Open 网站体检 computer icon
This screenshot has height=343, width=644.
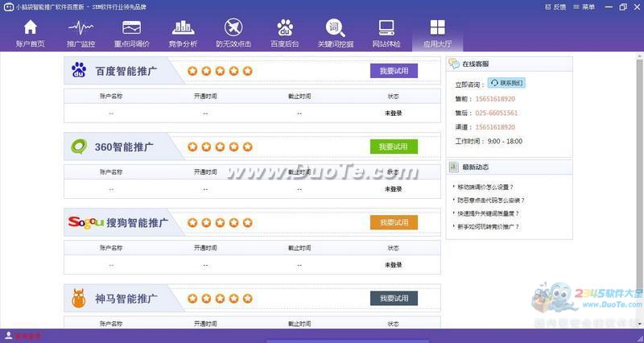(386, 28)
